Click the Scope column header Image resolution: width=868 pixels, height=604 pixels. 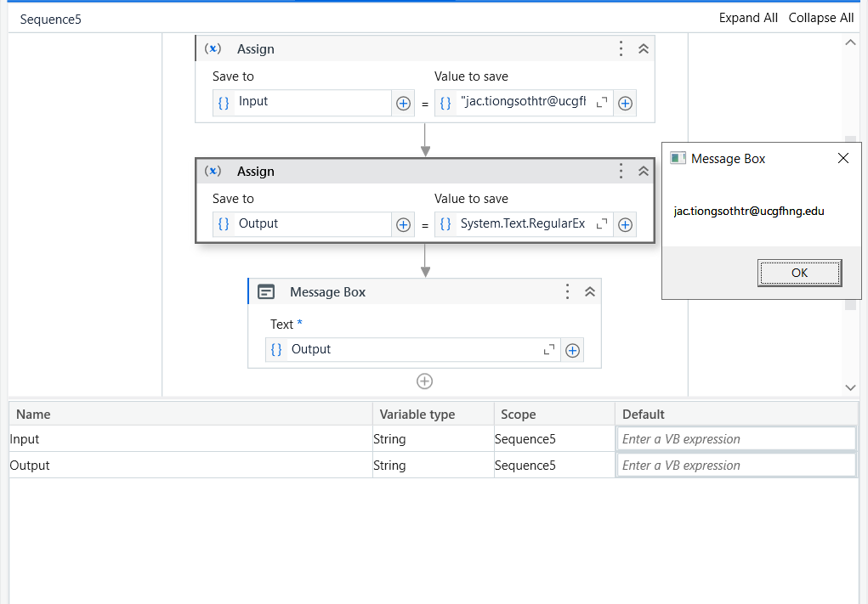click(x=554, y=415)
